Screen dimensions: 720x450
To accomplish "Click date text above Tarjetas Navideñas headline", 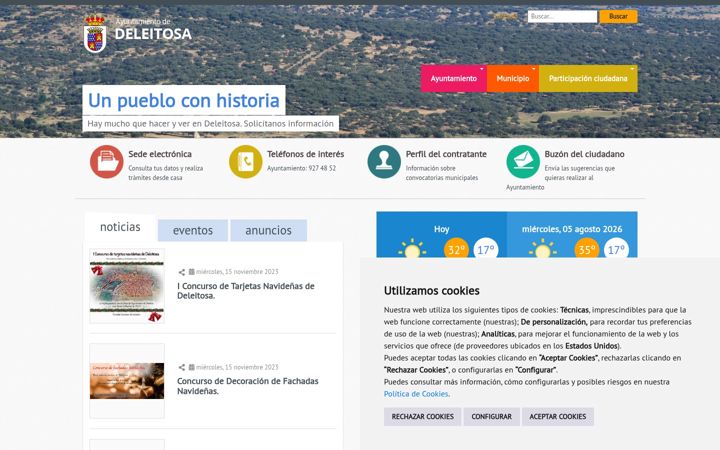I will [x=237, y=272].
